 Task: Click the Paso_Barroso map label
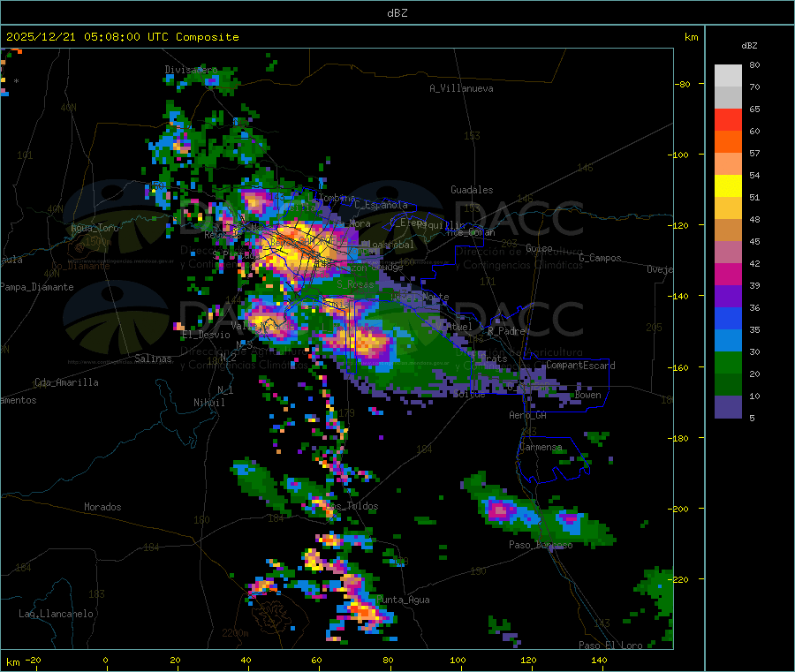[541, 545]
